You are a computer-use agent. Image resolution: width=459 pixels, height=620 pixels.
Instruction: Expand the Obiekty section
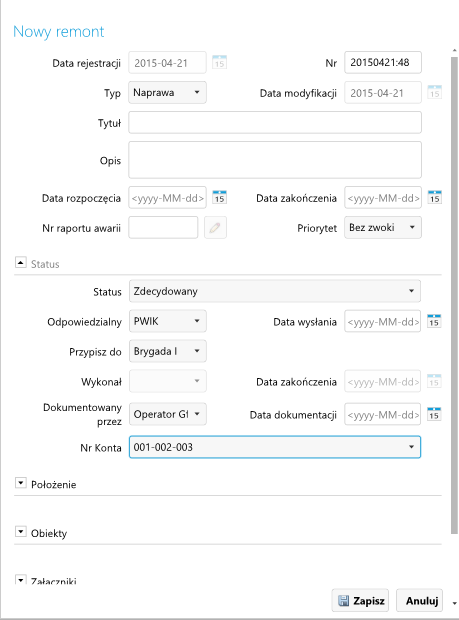(x=20, y=531)
